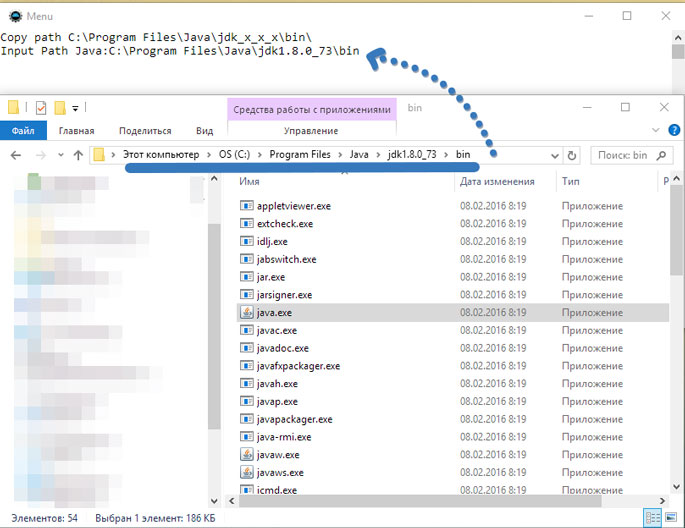
Task: Click the Menu console window scrollbar
Action: tap(678, 52)
